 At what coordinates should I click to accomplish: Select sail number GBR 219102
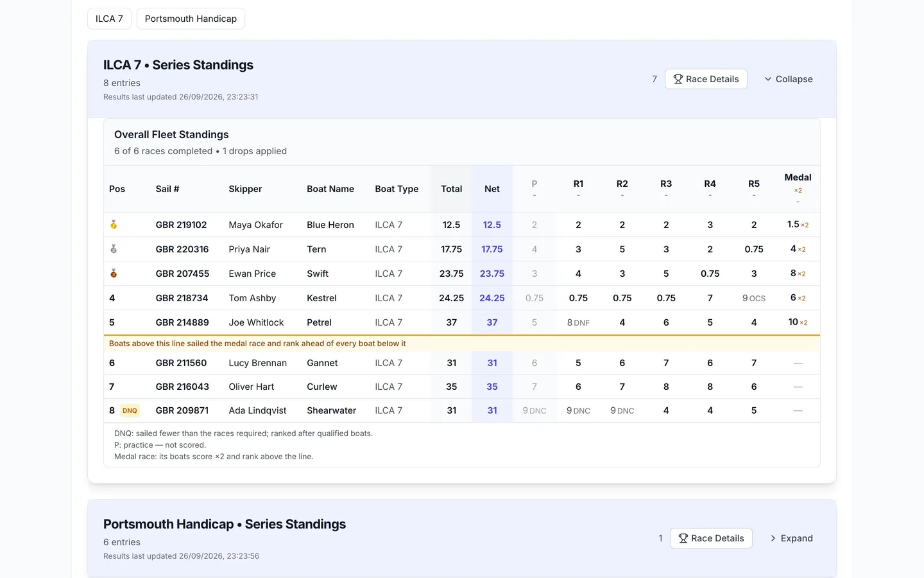coord(181,225)
